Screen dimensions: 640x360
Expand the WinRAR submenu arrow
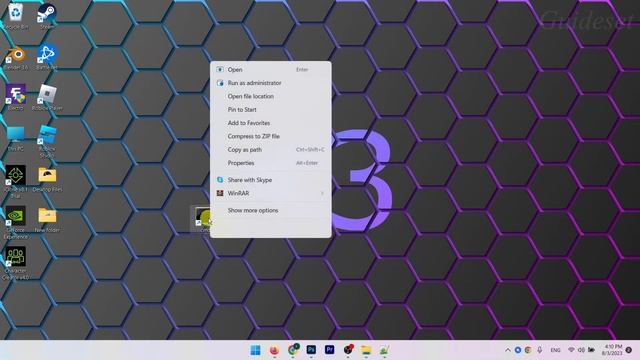[322, 193]
